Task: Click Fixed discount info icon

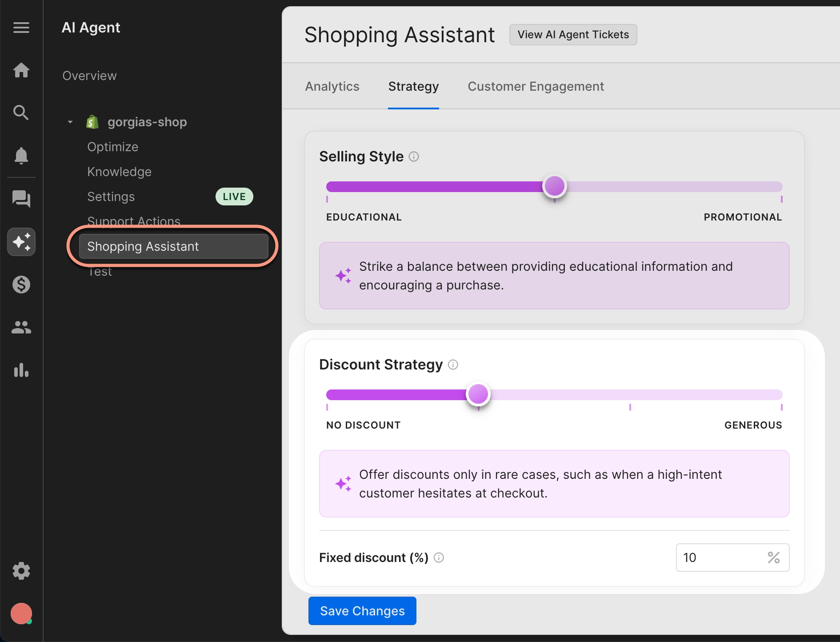Action: (x=439, y=558)
